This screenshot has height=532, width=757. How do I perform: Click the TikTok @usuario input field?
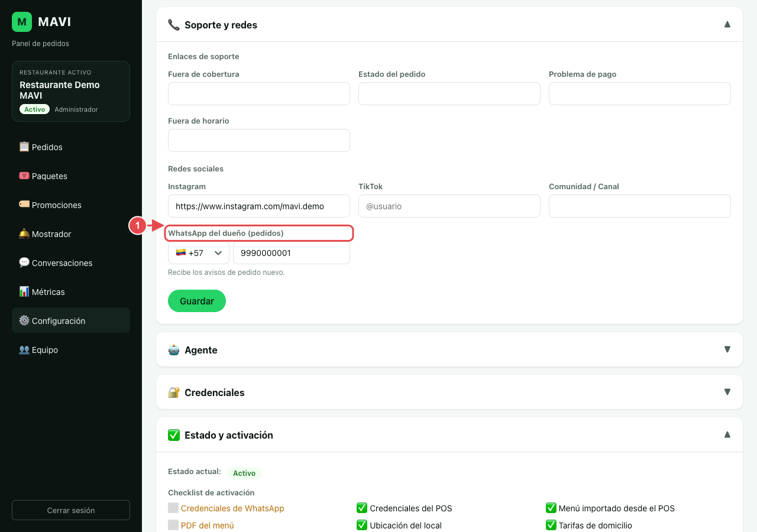click(449, 206)
